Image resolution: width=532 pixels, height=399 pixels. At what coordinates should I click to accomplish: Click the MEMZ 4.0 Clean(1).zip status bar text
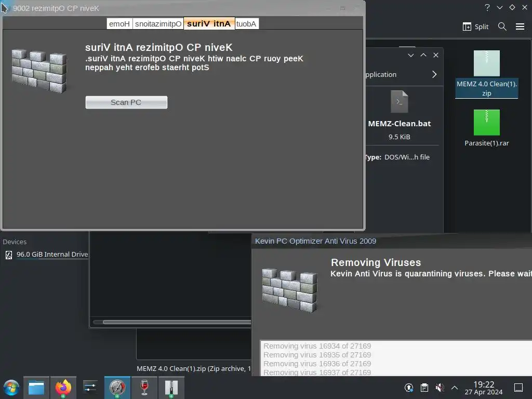[x=194, y=368]
